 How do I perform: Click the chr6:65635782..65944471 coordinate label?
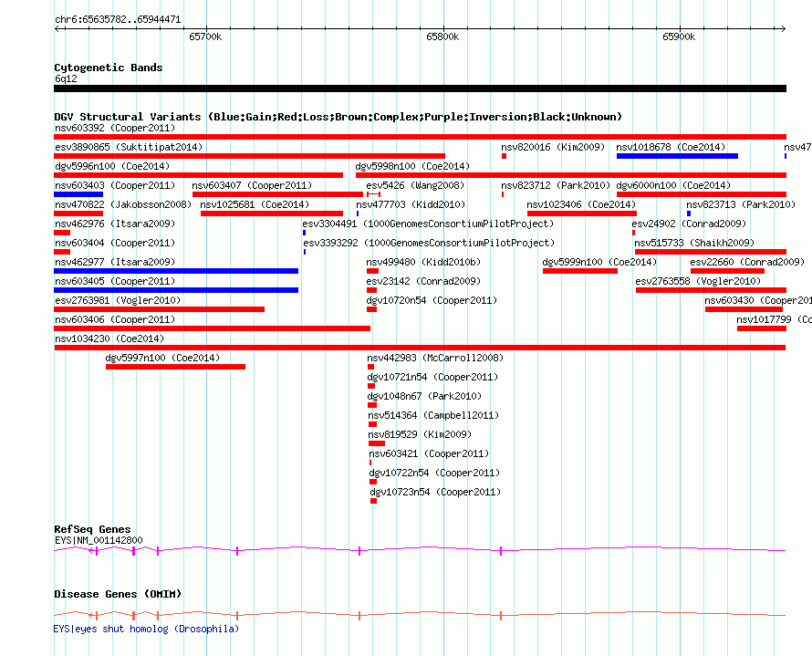(118, 20)
